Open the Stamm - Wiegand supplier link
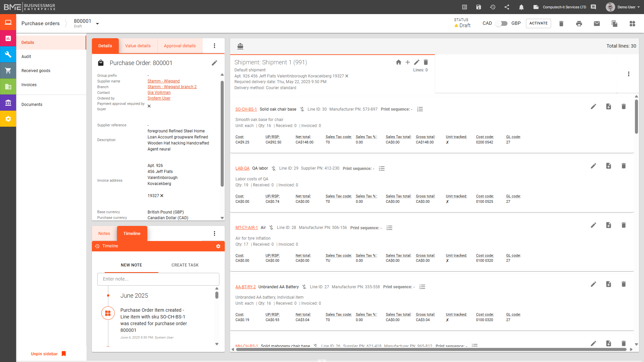 pos(163,81)
